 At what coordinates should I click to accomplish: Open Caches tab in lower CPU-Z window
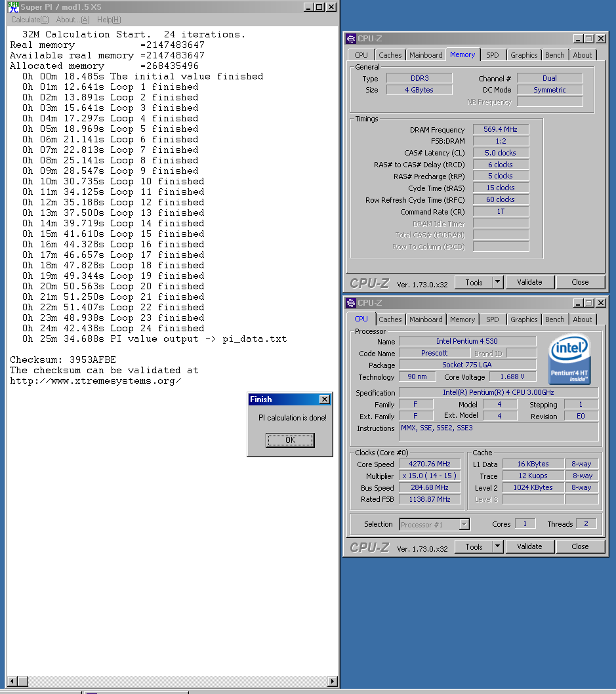click(390, 319)
